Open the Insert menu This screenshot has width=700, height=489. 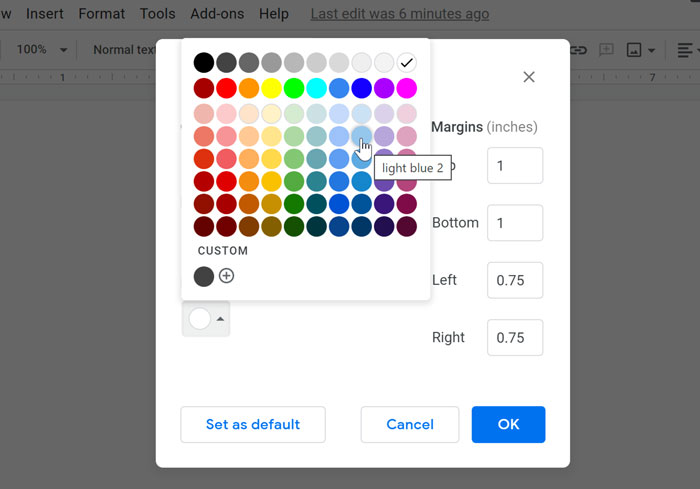tap(45, 14)
